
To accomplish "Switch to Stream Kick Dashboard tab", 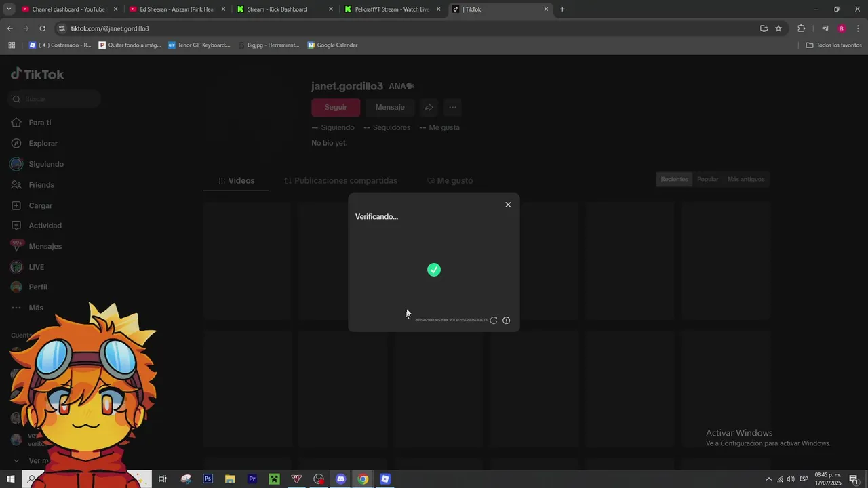I will (285, 9).
